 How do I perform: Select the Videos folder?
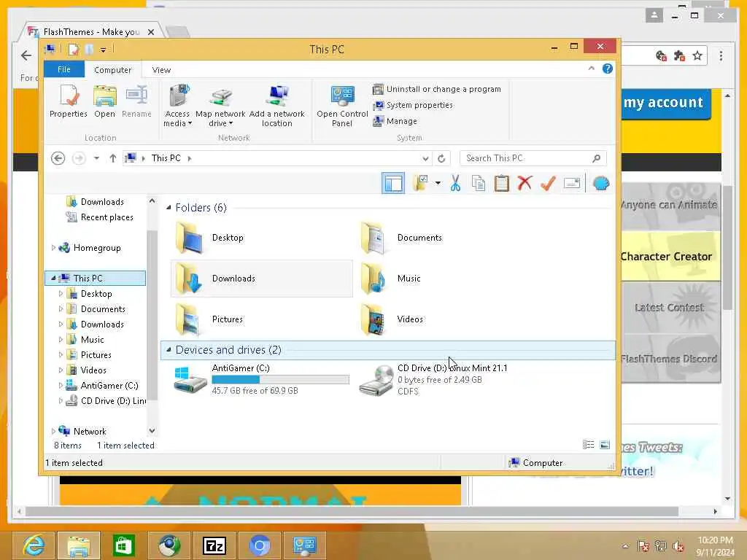coord(446,319)
